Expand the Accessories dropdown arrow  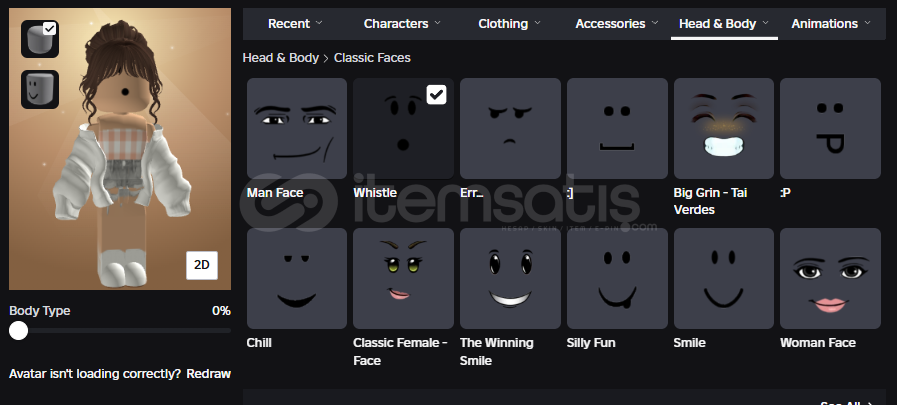point(654,23)
